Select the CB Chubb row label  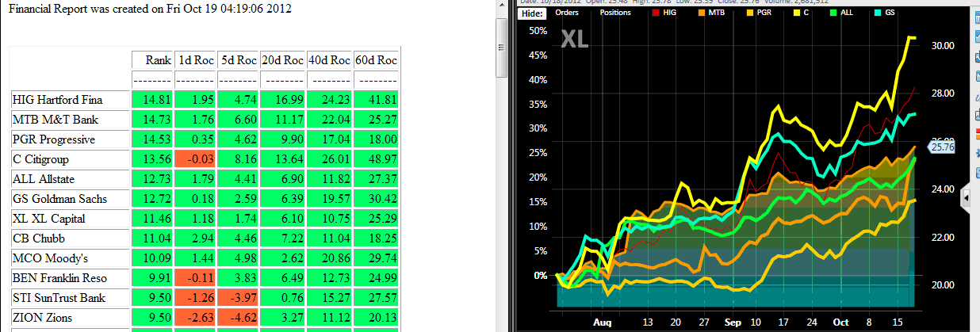click(x=70, y=239)
